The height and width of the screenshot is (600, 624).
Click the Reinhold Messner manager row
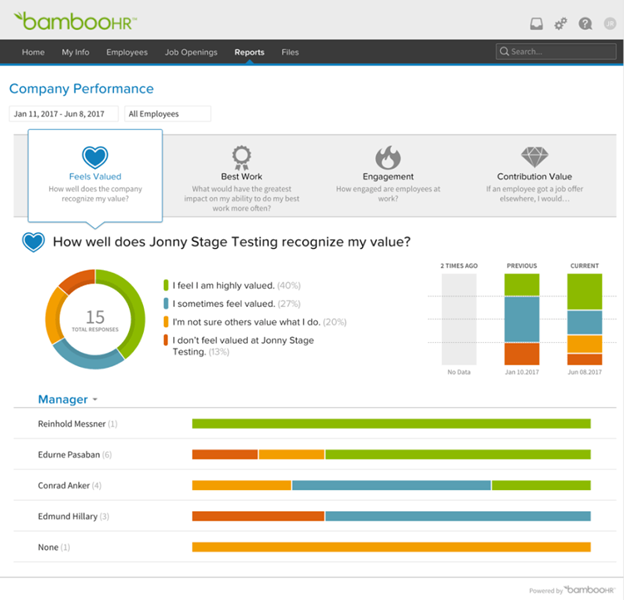coord(315,424)
